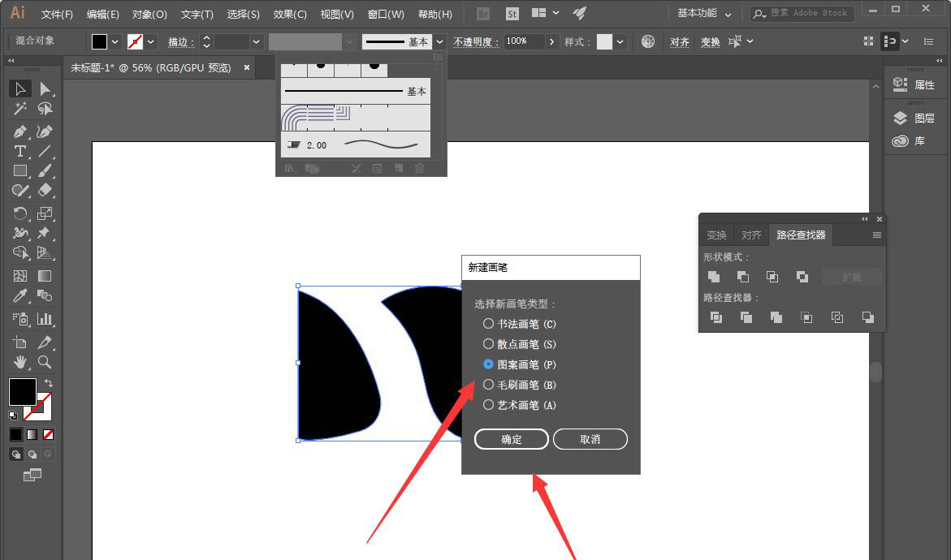Activate the Zoom tool
The image size is (951, 560).
[x=45, y=362]
